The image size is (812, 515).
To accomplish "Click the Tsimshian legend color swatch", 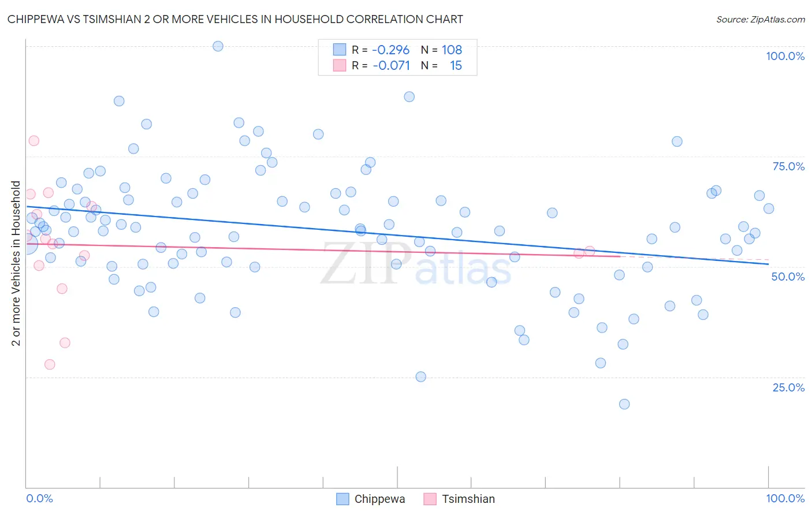I will pyautogui.click(x=430, y=499).
